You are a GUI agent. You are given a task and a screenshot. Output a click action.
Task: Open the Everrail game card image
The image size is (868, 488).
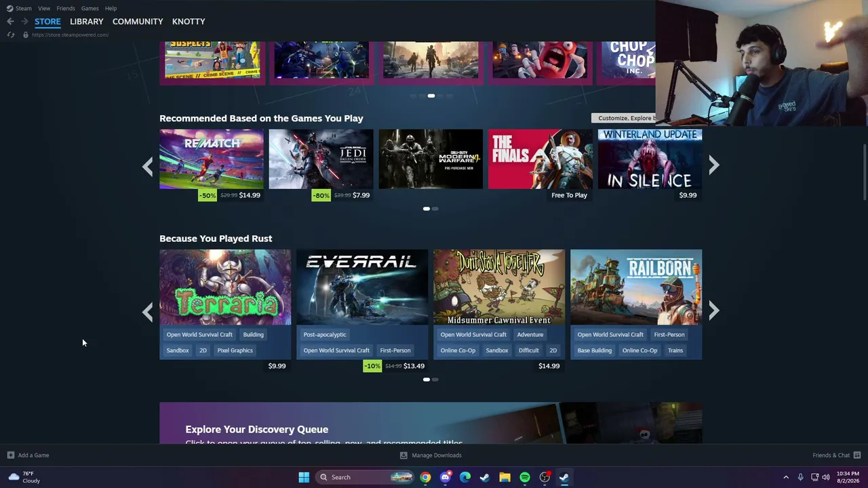(362, 287)
